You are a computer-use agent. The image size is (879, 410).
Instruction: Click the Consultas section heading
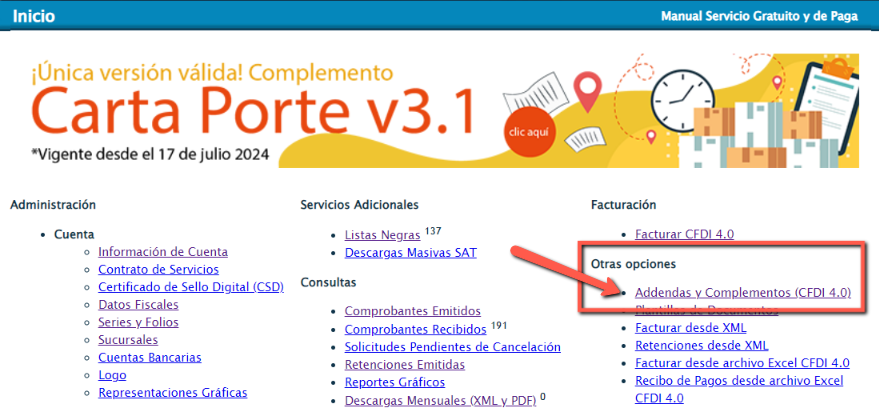point(328,282)
